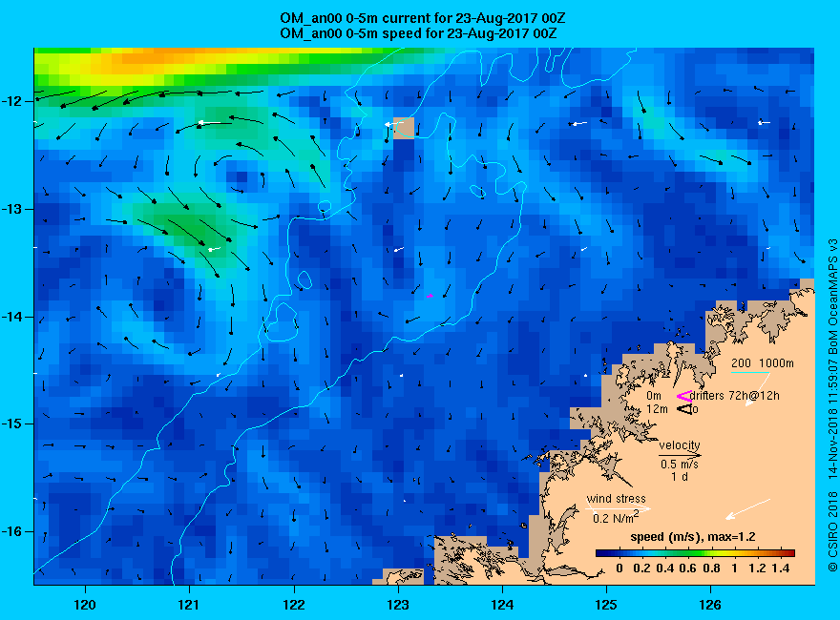The height and width of the screenshot is (620, 840).
Task: Click the white wind arrow on land near the color bar
Action: pyautogui.click(x=747, y=508)
